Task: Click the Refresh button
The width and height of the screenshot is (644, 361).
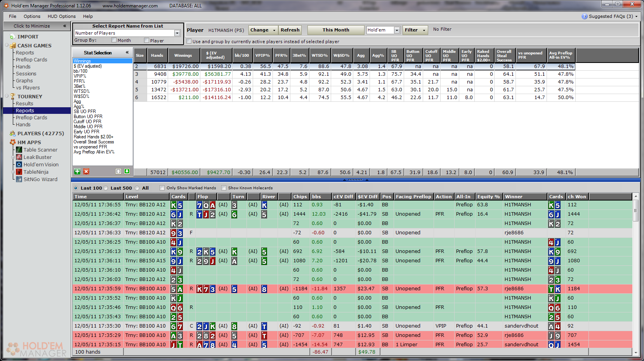Action: (x=290, y=30)
